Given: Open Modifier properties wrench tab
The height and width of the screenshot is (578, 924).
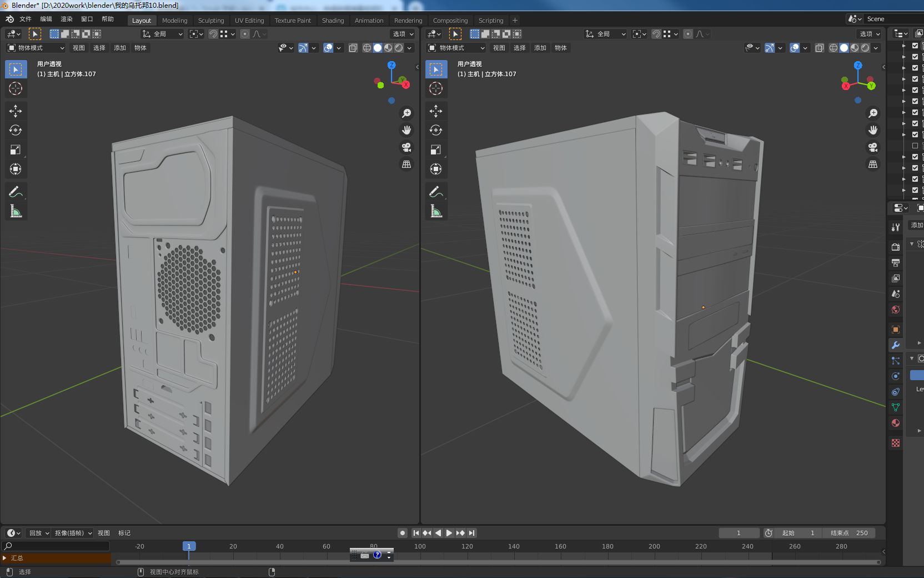Looking at the screenshot, I should tap(895, 345).
